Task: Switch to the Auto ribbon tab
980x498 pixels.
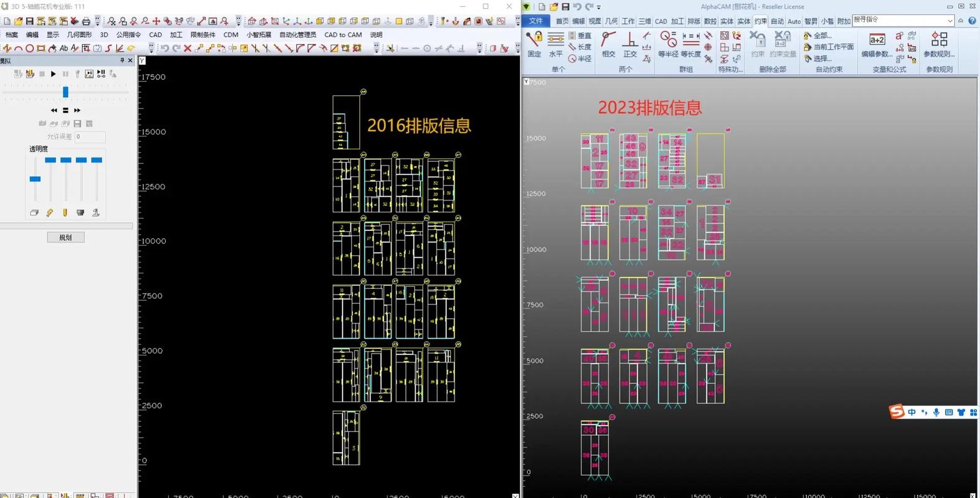Action: click(794, 21)
